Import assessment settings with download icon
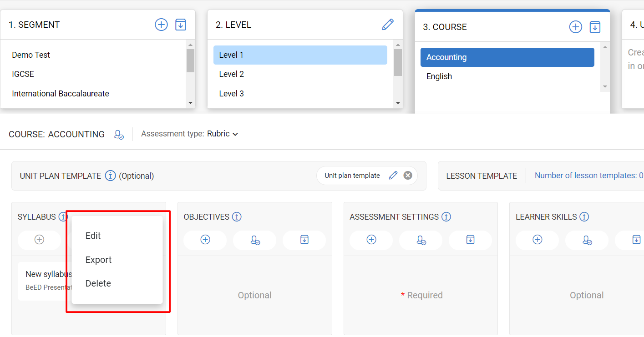 [471, 240]
